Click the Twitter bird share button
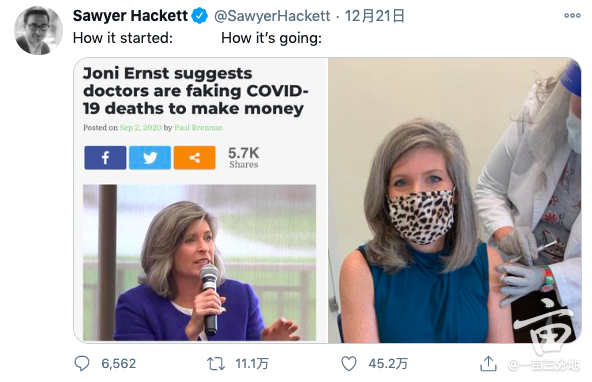This screenshot has width=592, height=382. [150, 158]
